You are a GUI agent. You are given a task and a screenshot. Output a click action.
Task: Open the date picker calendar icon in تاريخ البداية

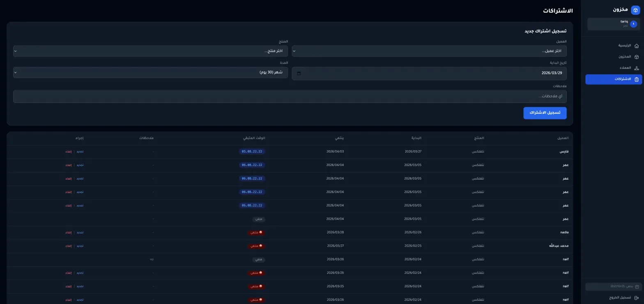coord(299,73)
